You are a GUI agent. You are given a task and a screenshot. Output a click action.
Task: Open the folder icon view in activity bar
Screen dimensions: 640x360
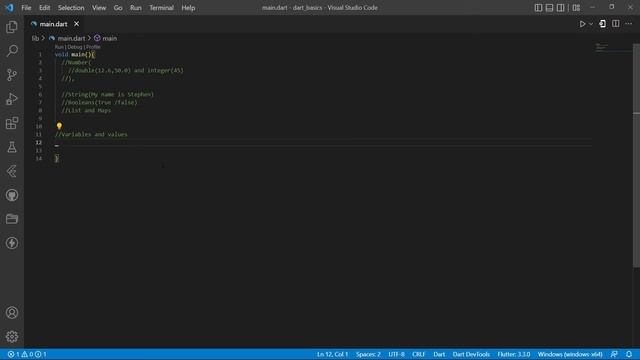click(12, 219)
